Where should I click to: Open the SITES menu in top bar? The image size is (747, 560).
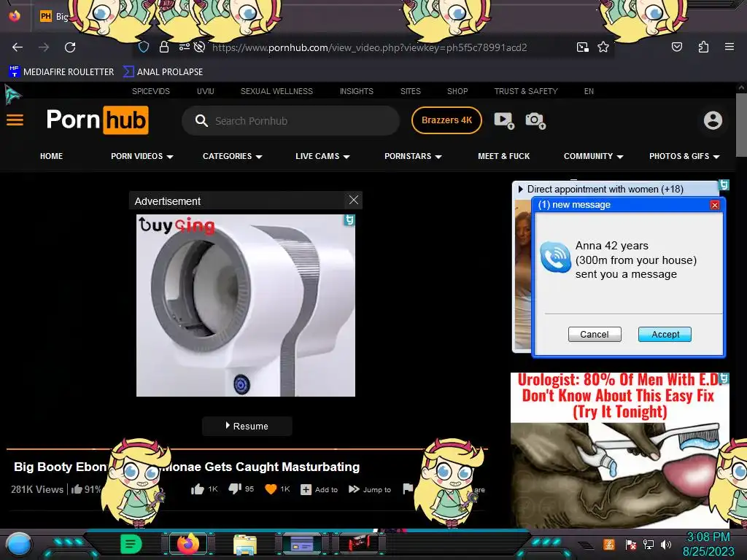click(410, 91)
